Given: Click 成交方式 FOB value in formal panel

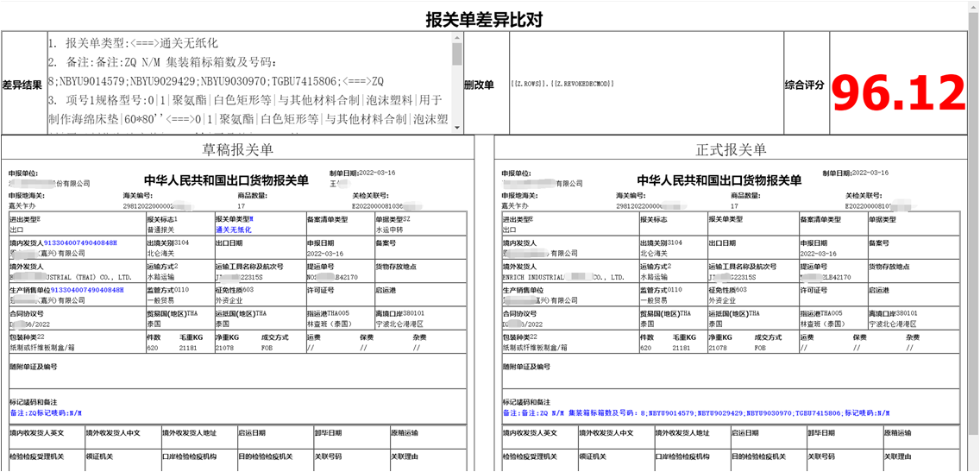Looking at the screenshot, I should [x=760, y=347].
